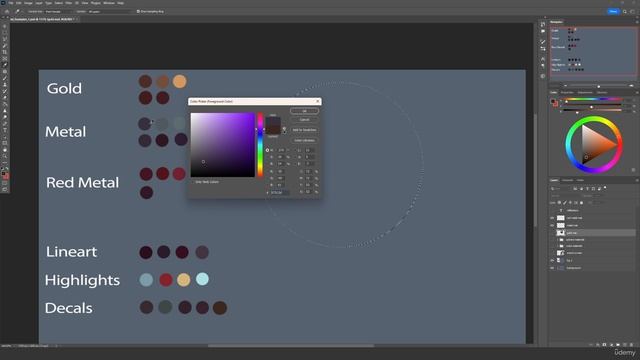Click Cancel in the Color Picker
The image size is (640, 360).
pyautogui.click(x=304, y=120)
